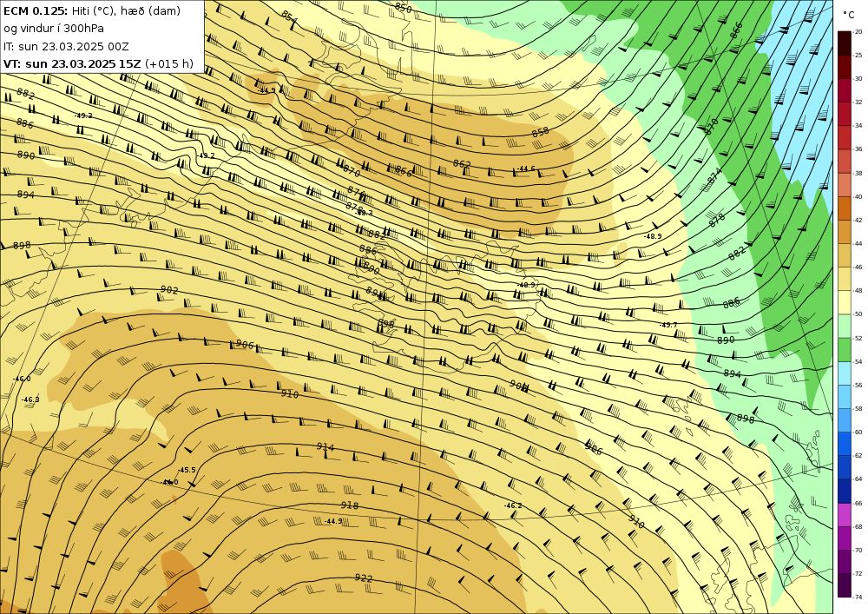Pick the maroon swatch between -25 and -30

pos(845,67)
